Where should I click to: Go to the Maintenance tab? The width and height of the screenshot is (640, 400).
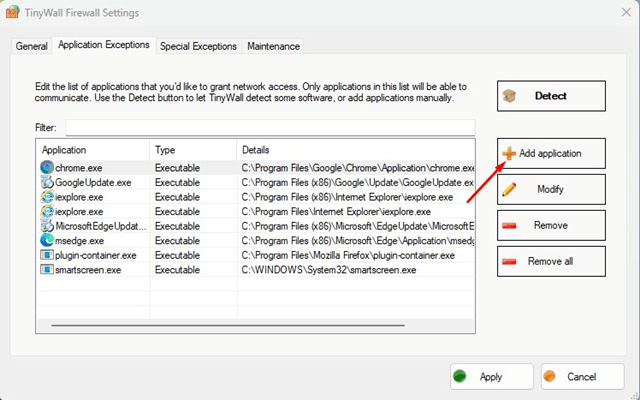coord(273,46)
